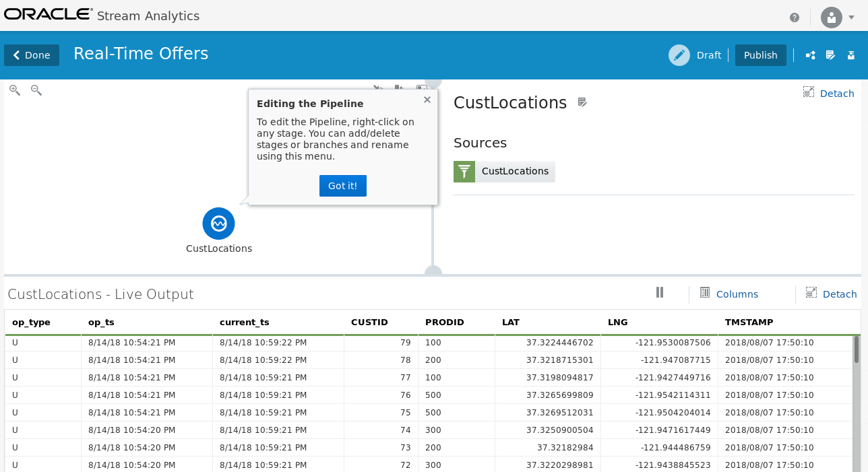Detach the CustLocations stage editor panel
This screenshot has width=868, height=472.
point(829,93)
